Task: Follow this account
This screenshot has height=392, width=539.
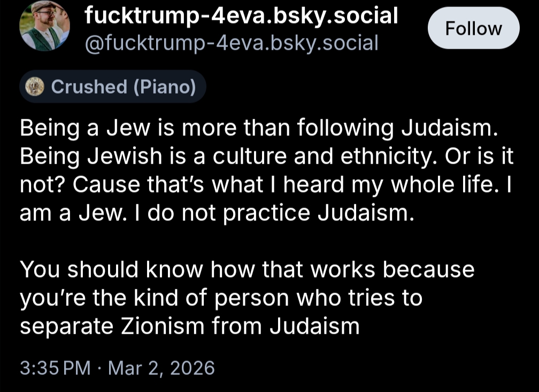Action: pos(473,28)
